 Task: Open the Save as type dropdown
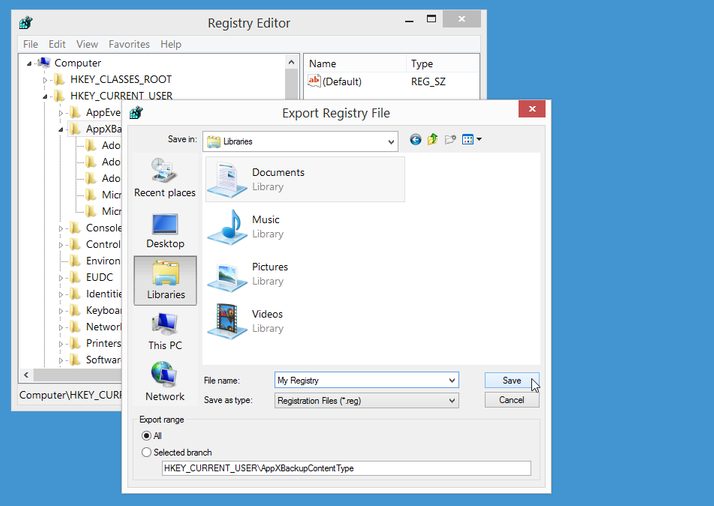pyautogui.click(x=452, y=401)
